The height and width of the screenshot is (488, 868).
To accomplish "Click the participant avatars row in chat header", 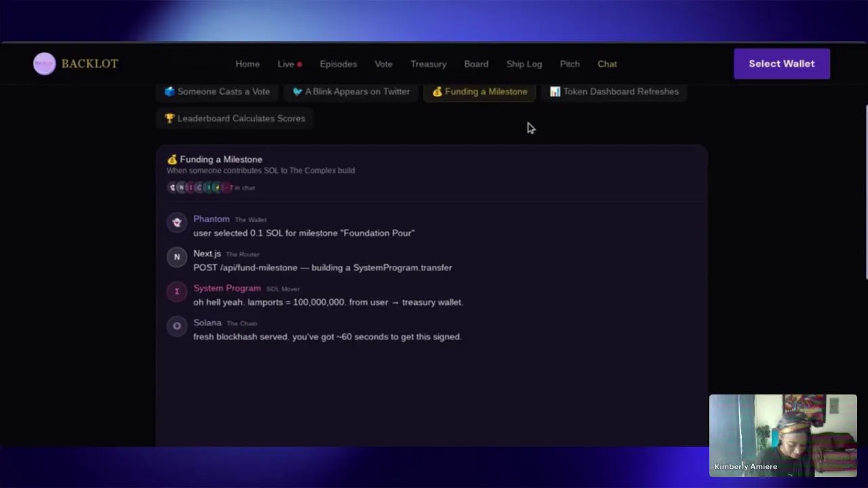I will pyautogui.click(x=199, y=188).
